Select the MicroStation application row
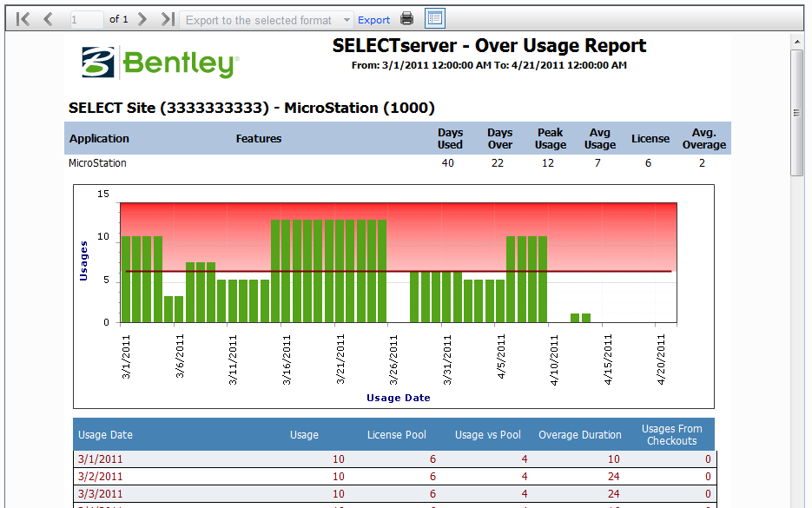This screenshot has height=508, width=812. (x=397, y=163)
